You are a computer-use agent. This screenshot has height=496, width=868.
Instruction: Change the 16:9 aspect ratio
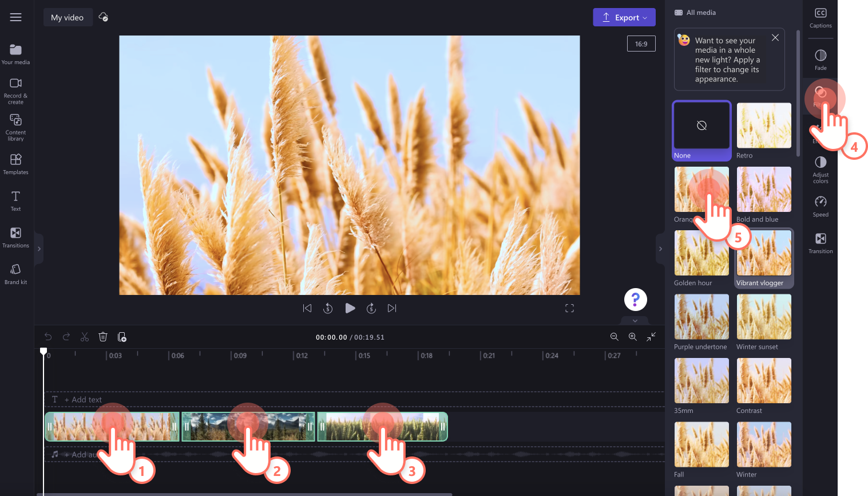click(x=641, y=44)
